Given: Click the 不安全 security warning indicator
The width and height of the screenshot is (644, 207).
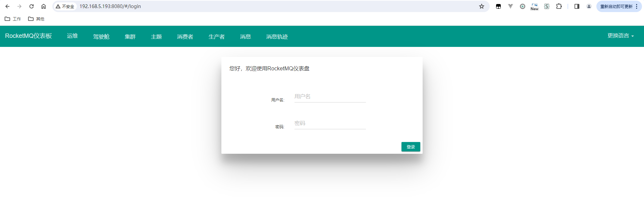Looking at the screenshot, I should click(65, 6).
